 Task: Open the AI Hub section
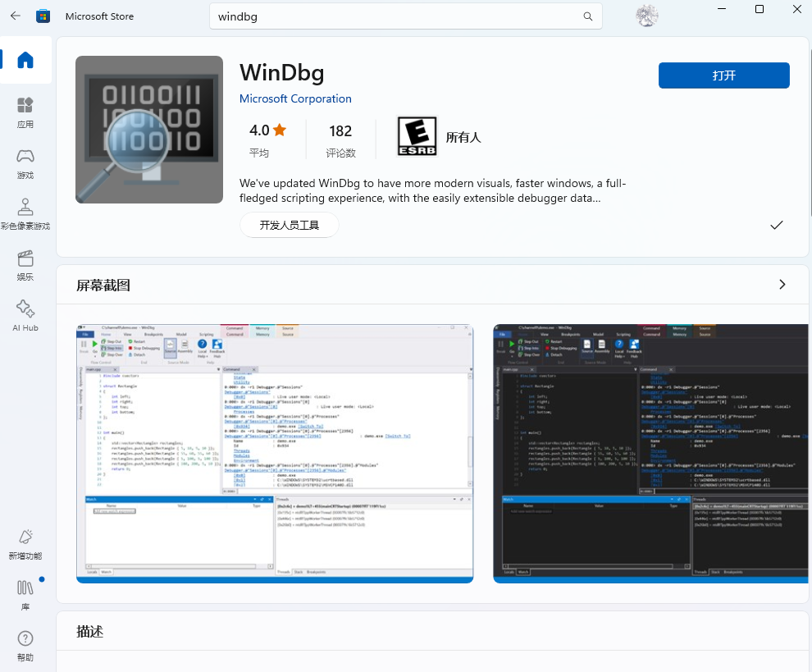[x=25, y=316]
